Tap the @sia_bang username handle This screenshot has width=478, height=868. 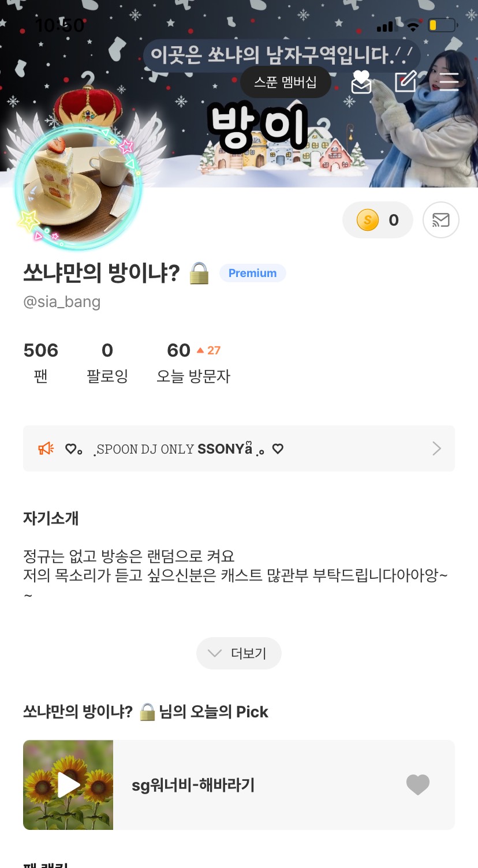62,302
